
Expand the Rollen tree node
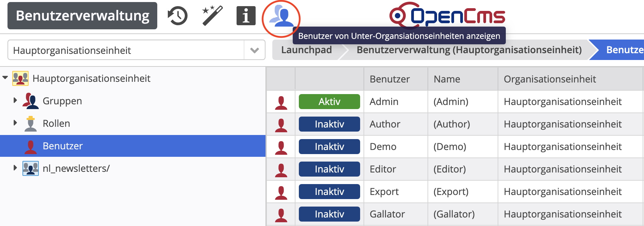point(15,123)
